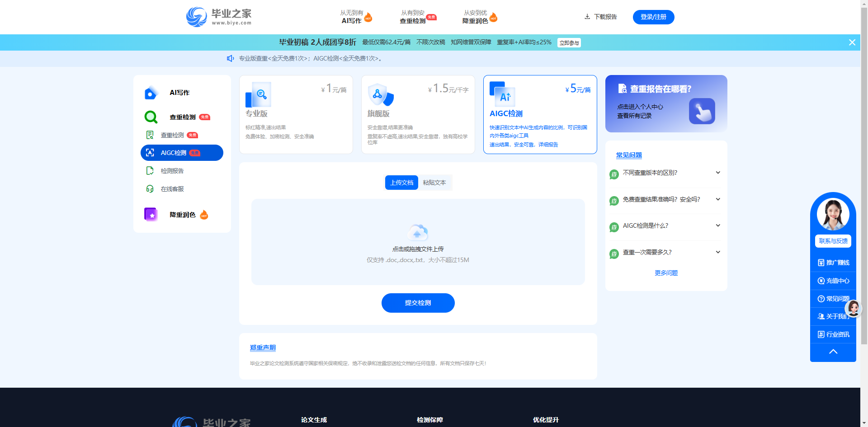Click the 毕业之家 logo in the header
Screen dimensions: 868x427
click(x=219, y=17)
